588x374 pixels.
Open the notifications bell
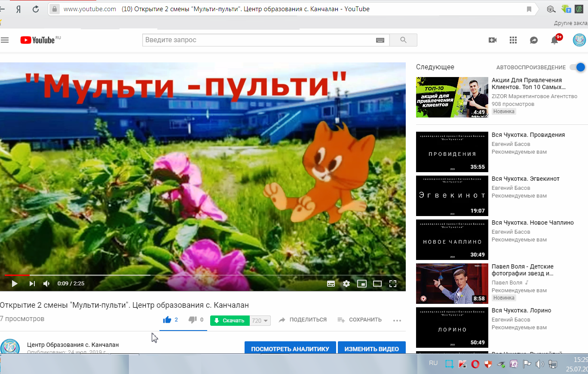coord(555,40)
